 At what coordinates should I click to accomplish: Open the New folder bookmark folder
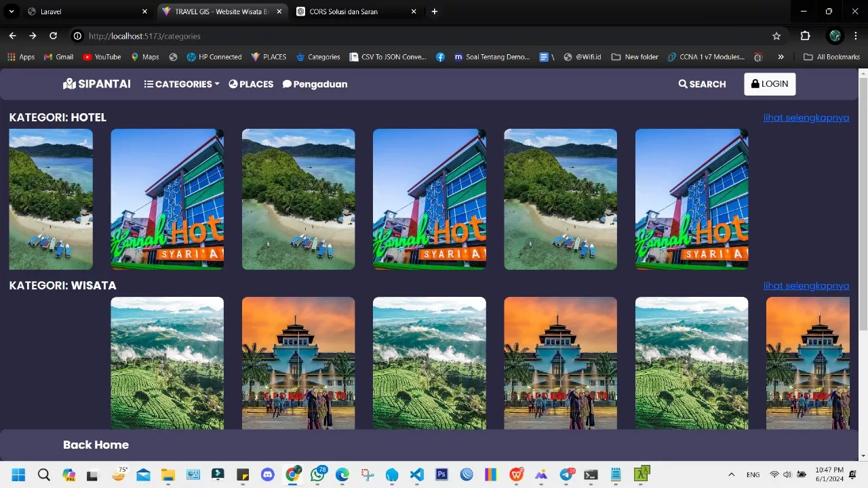pyautogui.click(x=635, y=57)
